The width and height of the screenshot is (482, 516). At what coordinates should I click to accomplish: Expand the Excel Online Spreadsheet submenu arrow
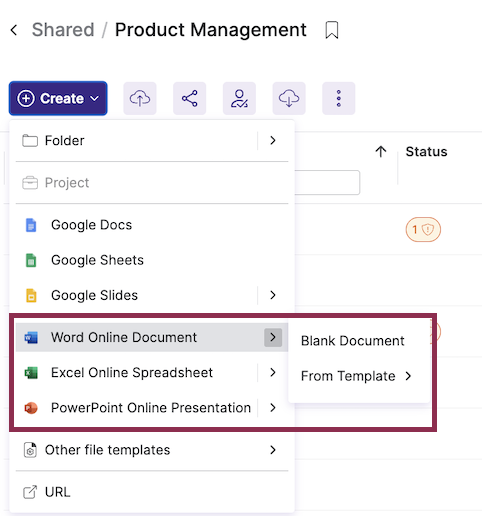(x=273, y=373)
